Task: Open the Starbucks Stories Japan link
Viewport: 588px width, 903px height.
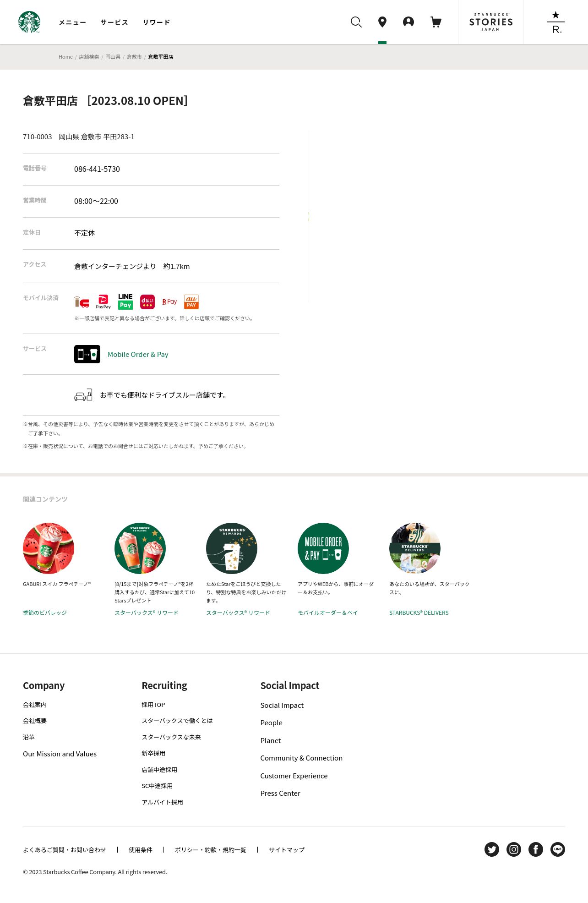Action: tap(490, 22)
